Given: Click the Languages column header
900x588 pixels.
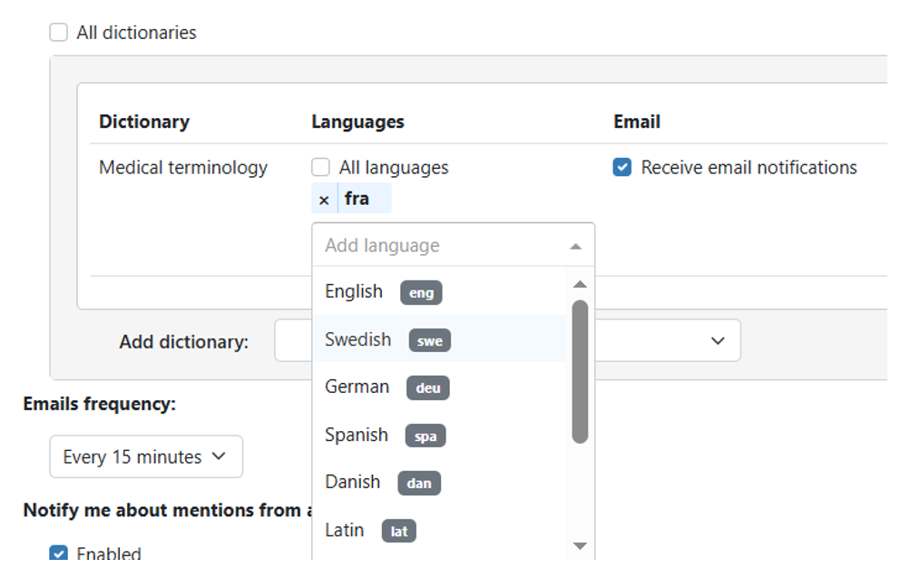Looking at the screenshot, I should click(x=357, y=122).
